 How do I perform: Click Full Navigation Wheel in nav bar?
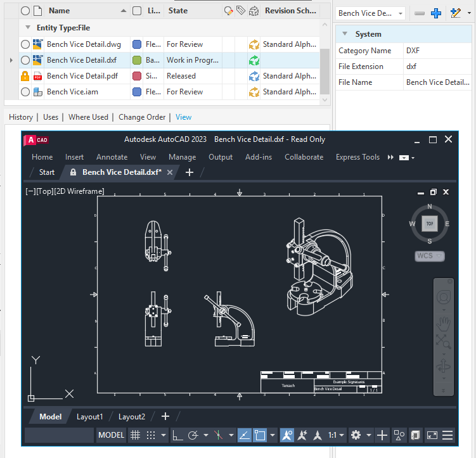(x=444, y=297)
